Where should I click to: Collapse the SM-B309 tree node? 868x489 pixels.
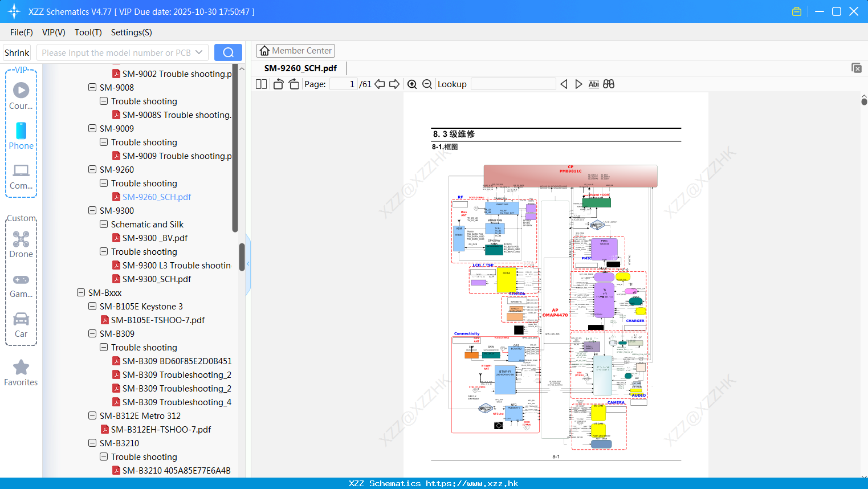coord(92,333)
